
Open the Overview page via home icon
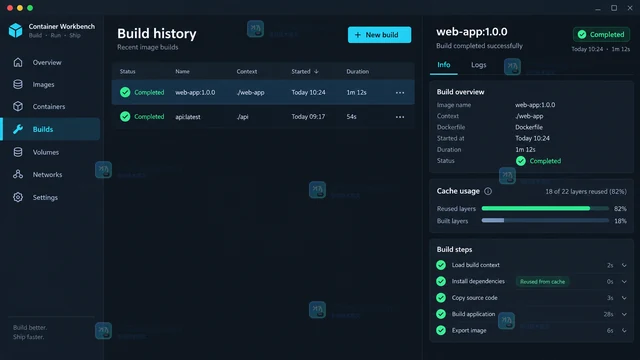click(x=18, y=62)
